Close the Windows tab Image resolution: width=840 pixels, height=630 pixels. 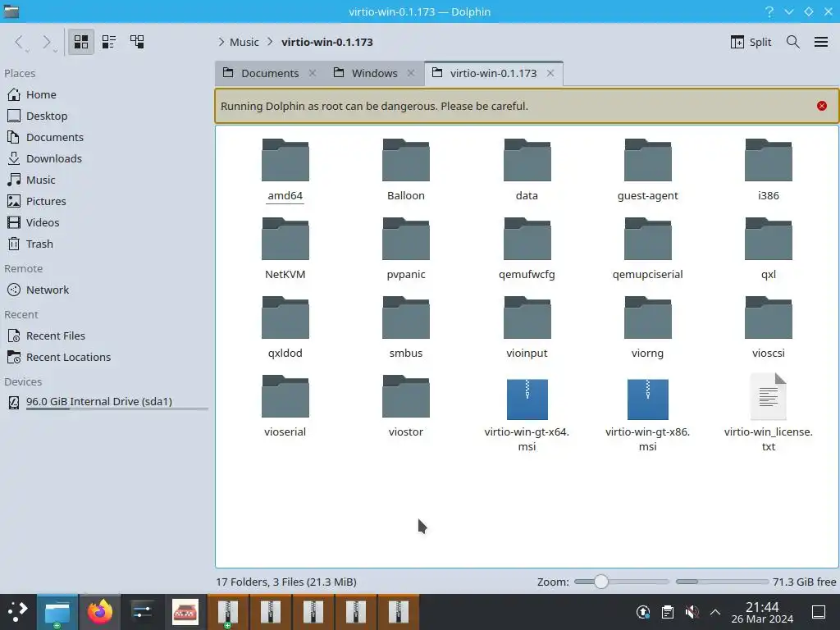click(411, 73)
